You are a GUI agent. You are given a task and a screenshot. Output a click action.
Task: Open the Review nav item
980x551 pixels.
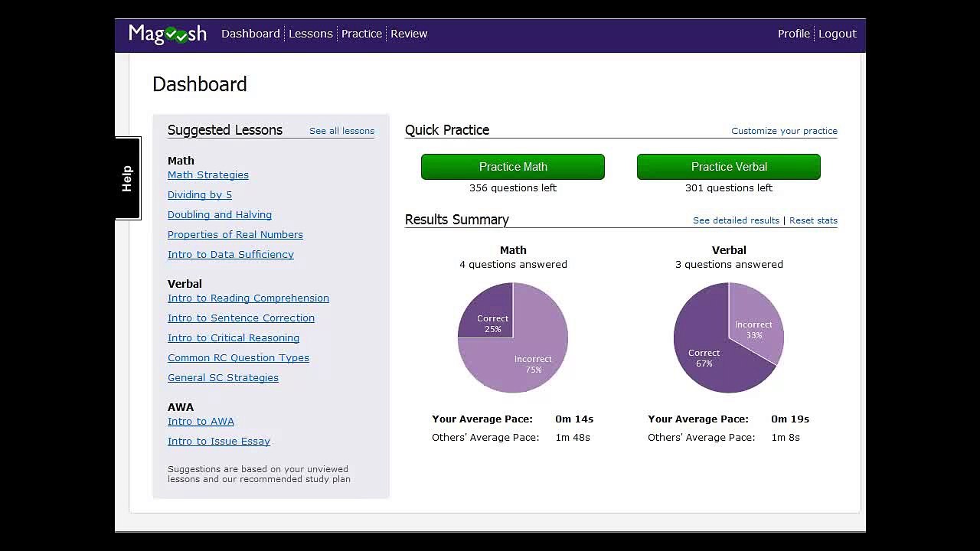pyautogui.click(x=409, y=34)
